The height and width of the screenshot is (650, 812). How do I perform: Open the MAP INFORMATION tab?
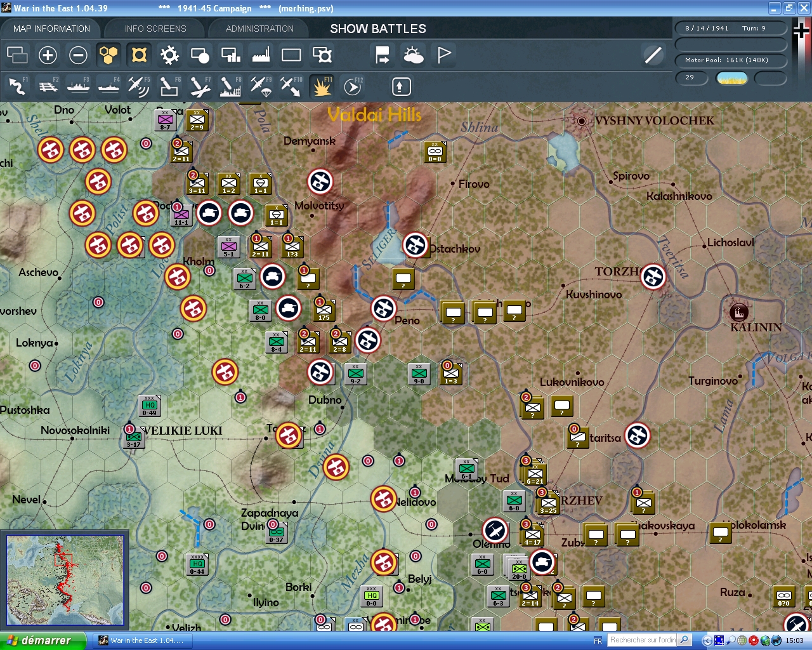pos(51,29)
